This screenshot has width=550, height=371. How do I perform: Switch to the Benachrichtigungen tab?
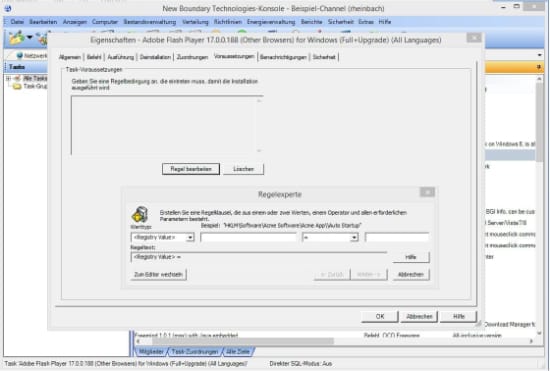coord(283,57)
